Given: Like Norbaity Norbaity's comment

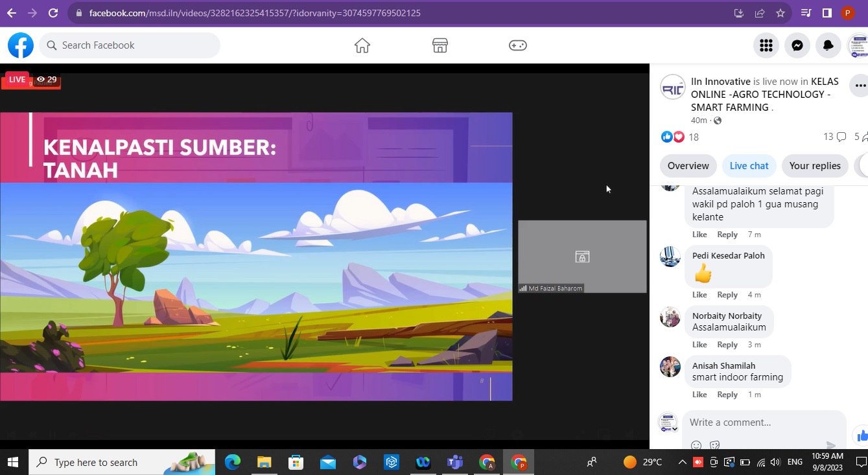Looking at the screenshot, I should (699, 345).
